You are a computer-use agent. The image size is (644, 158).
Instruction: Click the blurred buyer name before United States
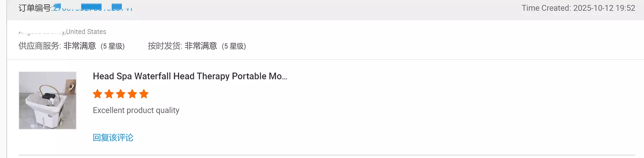click(41, 32)
